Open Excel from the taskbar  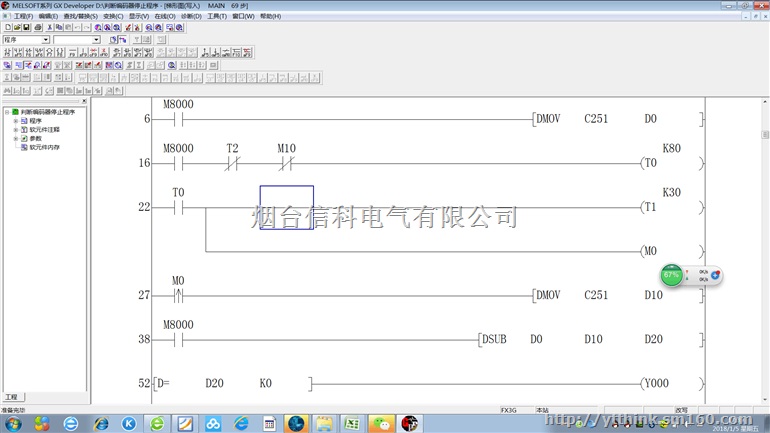pyautogui.click(x=352, y=423)
